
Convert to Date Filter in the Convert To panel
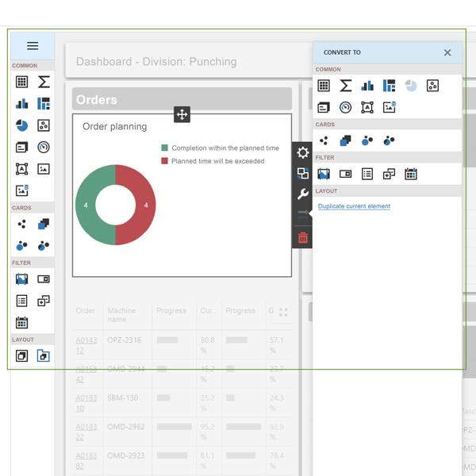[411, 174]
